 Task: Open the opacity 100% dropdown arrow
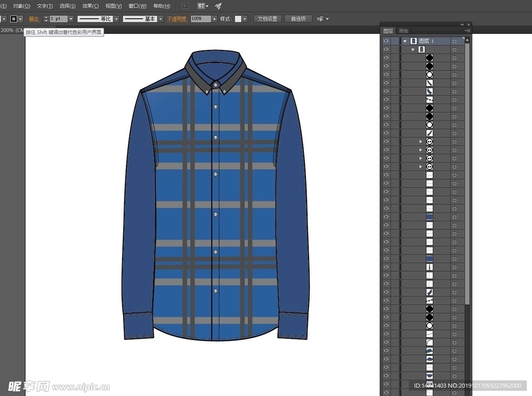(215, 19)
